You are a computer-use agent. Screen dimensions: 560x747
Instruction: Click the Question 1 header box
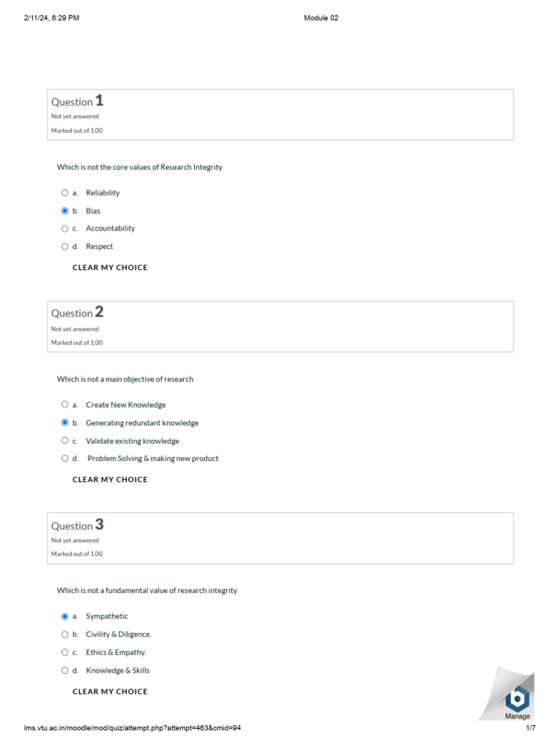[280, 115]
